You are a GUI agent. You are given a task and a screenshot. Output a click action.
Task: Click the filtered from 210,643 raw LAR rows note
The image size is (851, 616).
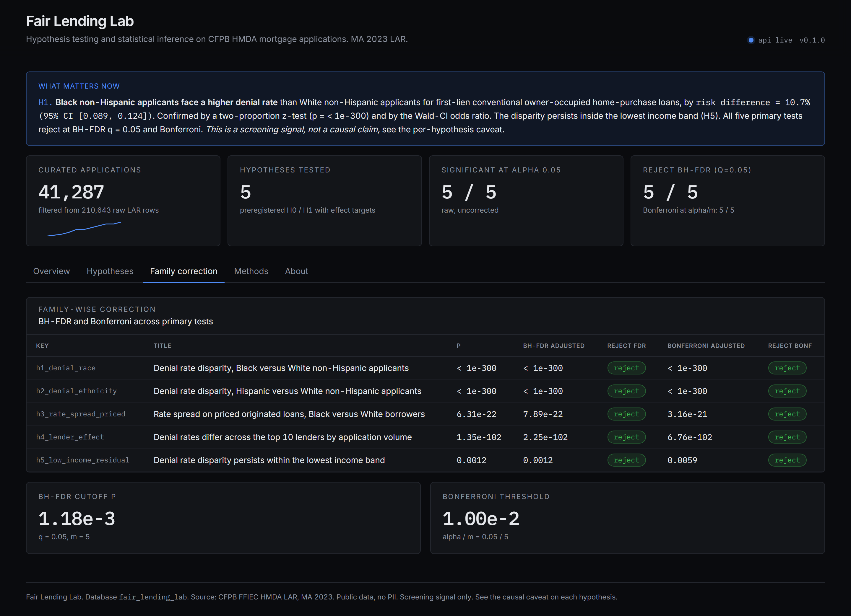98,210
